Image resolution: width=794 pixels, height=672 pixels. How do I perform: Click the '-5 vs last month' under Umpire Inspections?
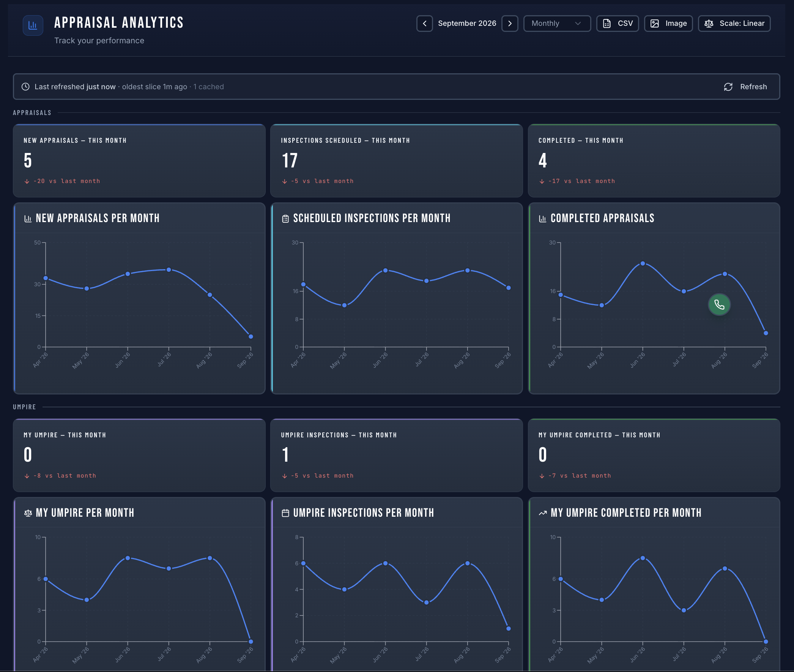coord(322,476)
